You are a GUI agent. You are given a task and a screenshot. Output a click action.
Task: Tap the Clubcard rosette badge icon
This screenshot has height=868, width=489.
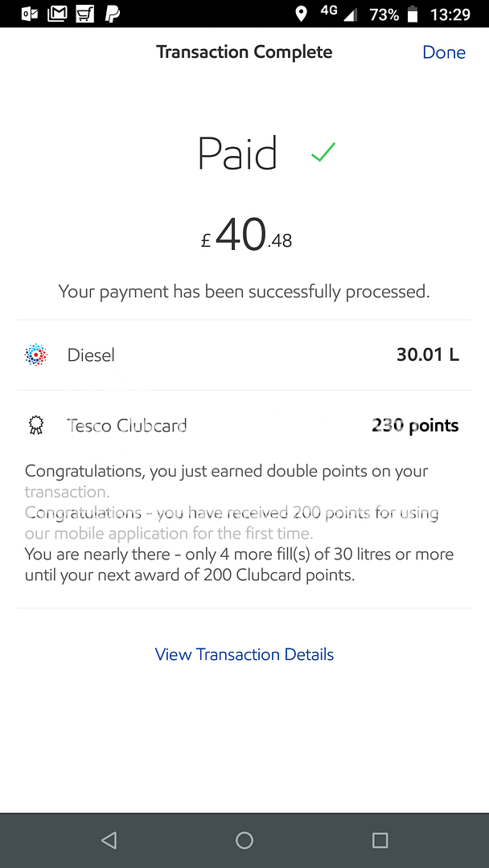click(x=36, y=426)
